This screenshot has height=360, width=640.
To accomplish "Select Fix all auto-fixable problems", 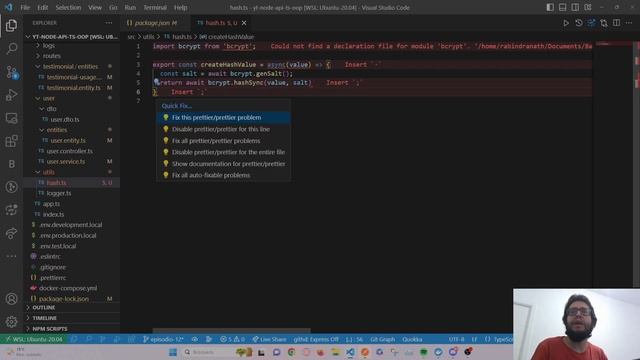I will 224,175.
